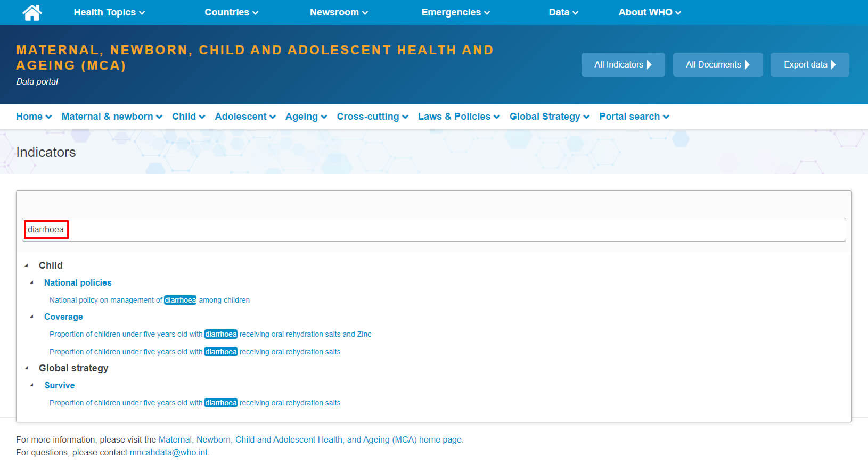Viewport: 868px width, 466px height.
Task: Click the All Indicators button
Action: [623, 64]
